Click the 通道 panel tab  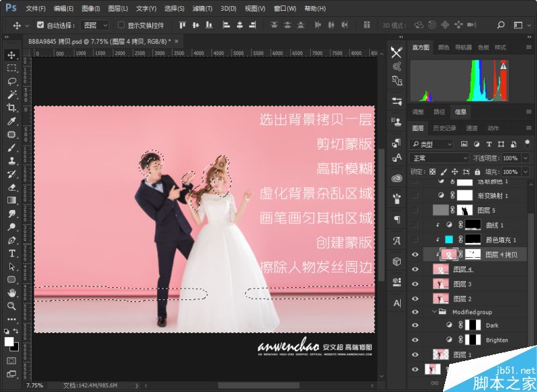pyautogui.click(x=471, y=128)
